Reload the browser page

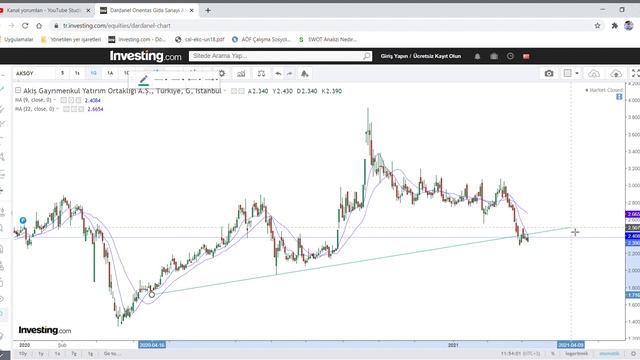(25, 25)
